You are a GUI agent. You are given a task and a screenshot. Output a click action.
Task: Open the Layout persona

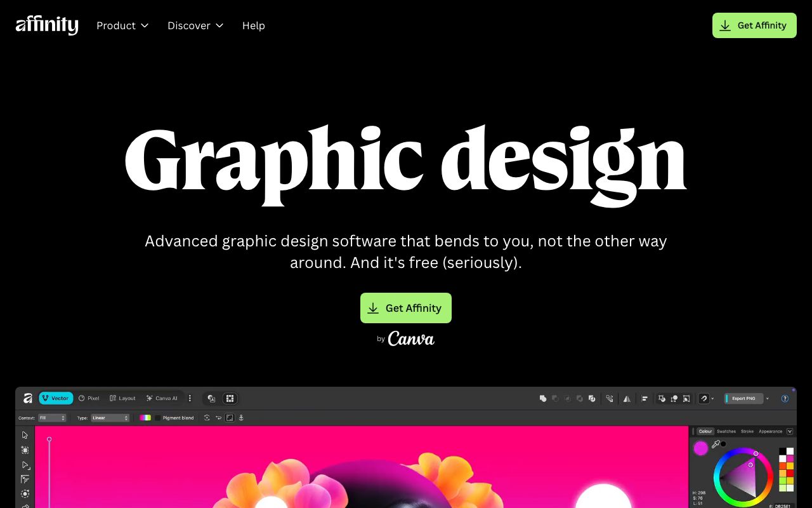coord(122,398)
